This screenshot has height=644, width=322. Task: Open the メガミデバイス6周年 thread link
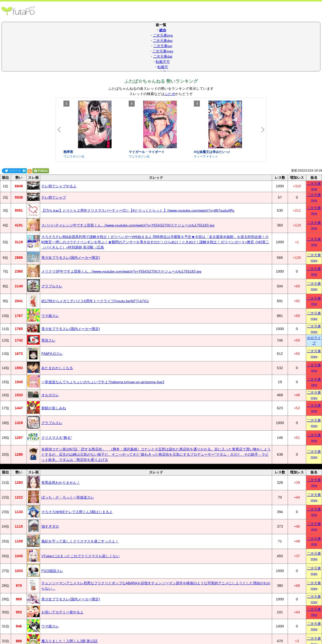pos(95,301)
